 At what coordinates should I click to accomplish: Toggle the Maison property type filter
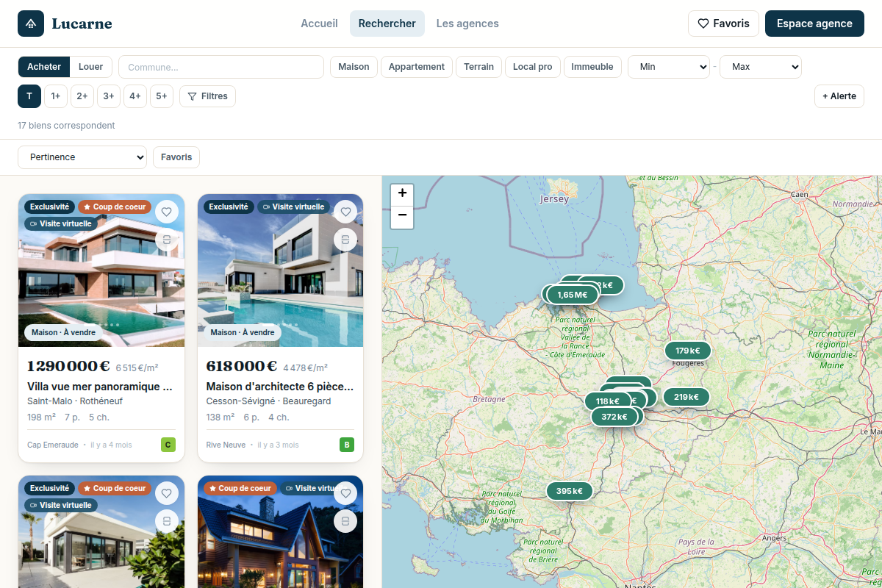click(x=354, y=67)
